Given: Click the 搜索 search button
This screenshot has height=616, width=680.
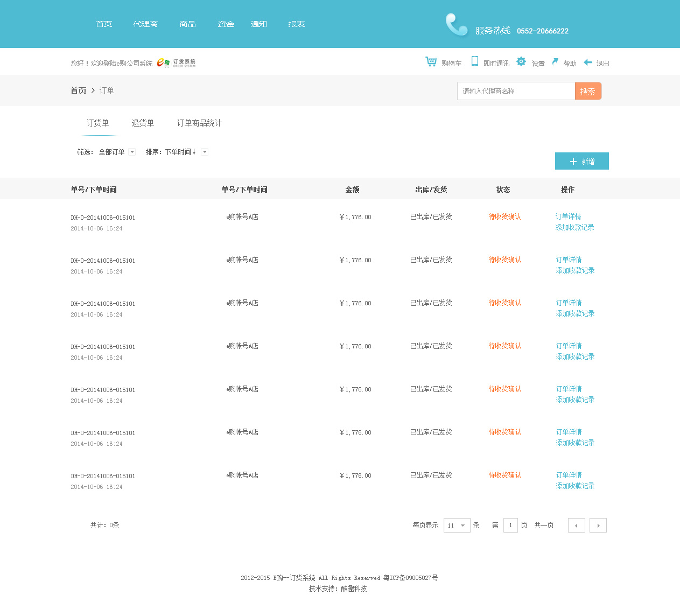Looking at the screenshot, I should 588,91.
